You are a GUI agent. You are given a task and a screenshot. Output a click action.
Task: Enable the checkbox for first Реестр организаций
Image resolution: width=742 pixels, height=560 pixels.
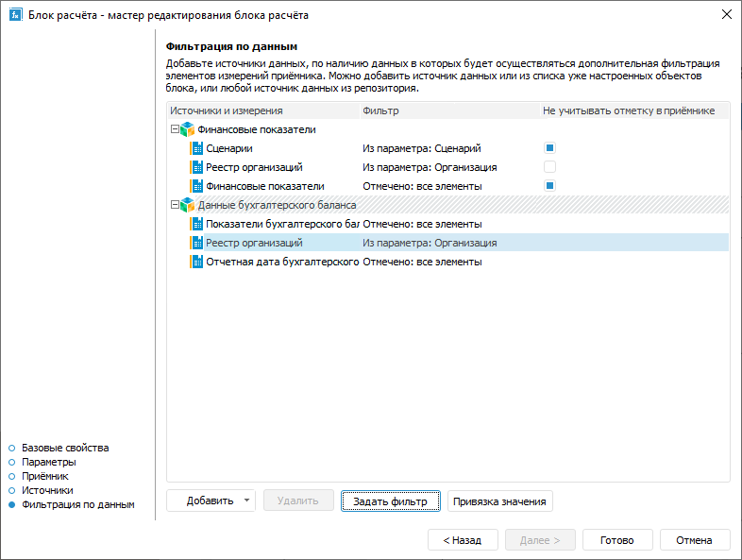click(549, 167)
